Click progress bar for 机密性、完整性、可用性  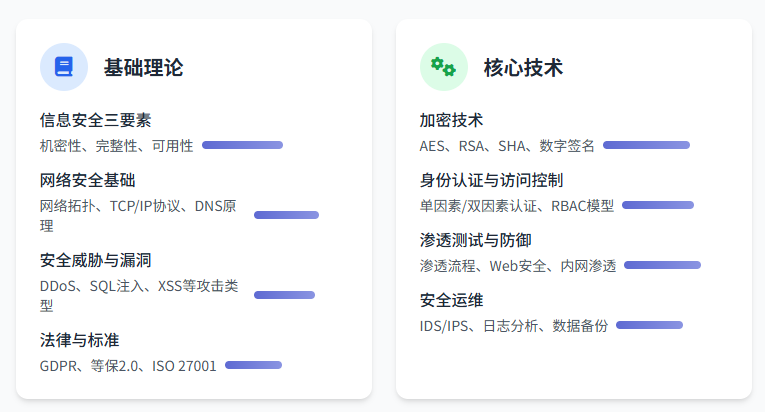242,145
